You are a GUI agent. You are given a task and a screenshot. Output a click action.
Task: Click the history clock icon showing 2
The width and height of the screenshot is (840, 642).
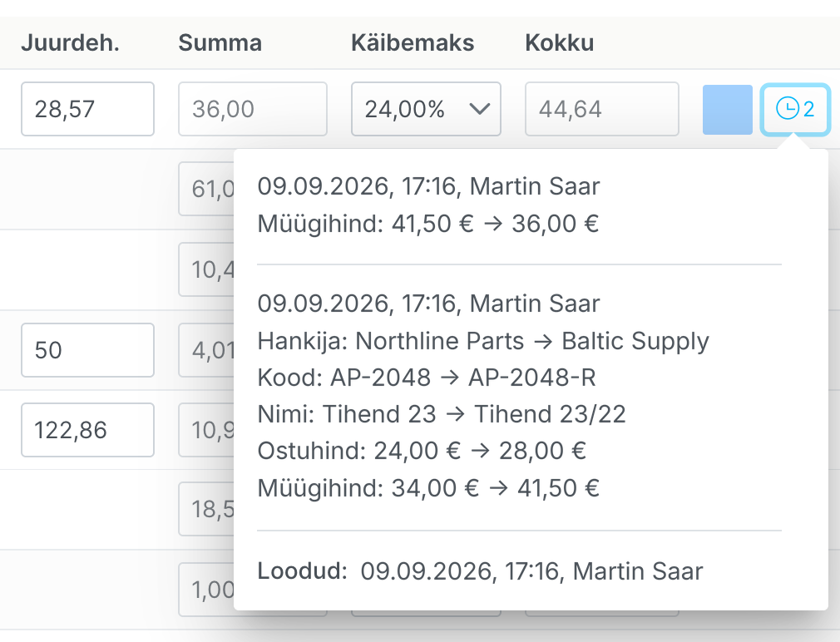point(795,109)
